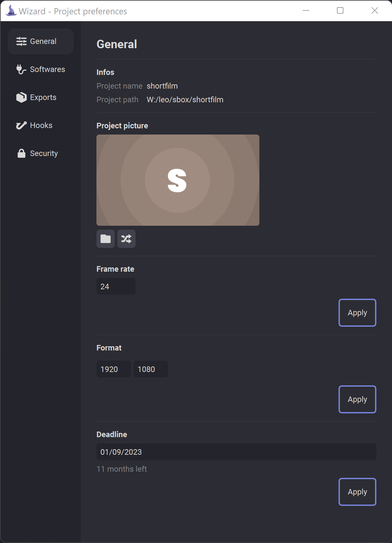The width and height of the screenshot is (392, 543).
Task: Select the 1080 height field
Action: coord(151,369)
